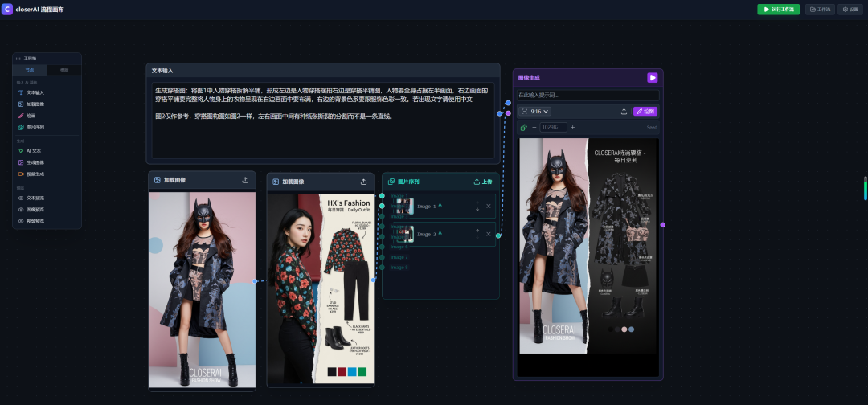Click the second 加载图像 node image icon
Viewport: 868px width, 405px height.
(276, 182)
